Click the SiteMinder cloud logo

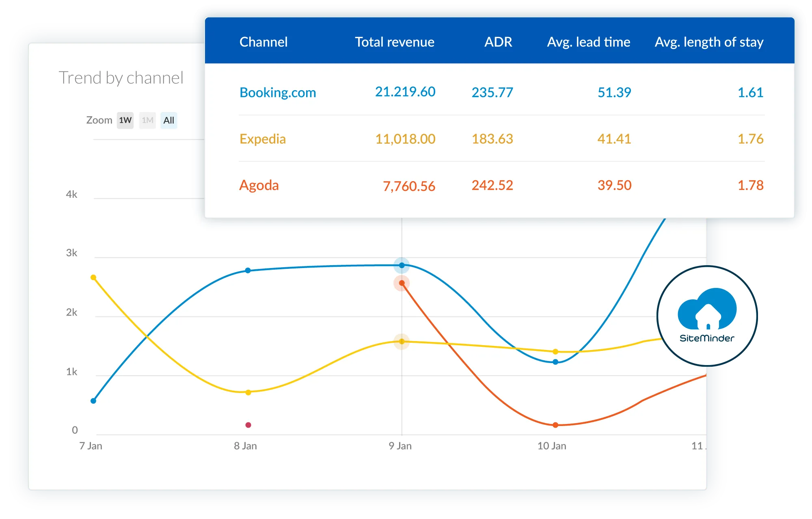pos(707,316)
